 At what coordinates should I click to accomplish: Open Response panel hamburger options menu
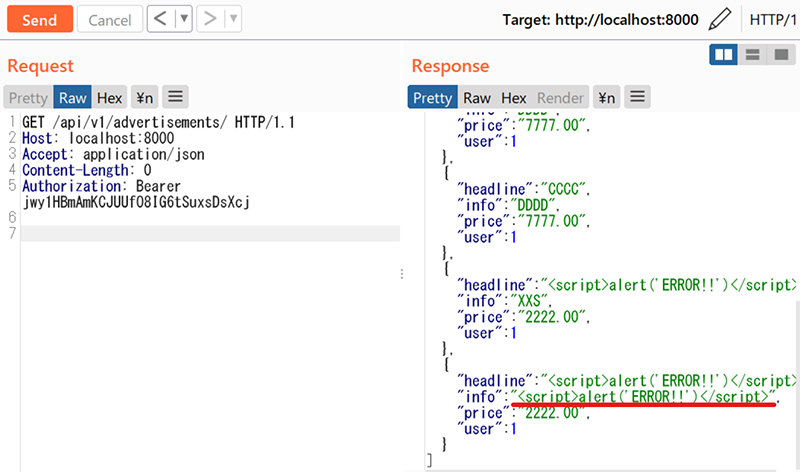638,97
